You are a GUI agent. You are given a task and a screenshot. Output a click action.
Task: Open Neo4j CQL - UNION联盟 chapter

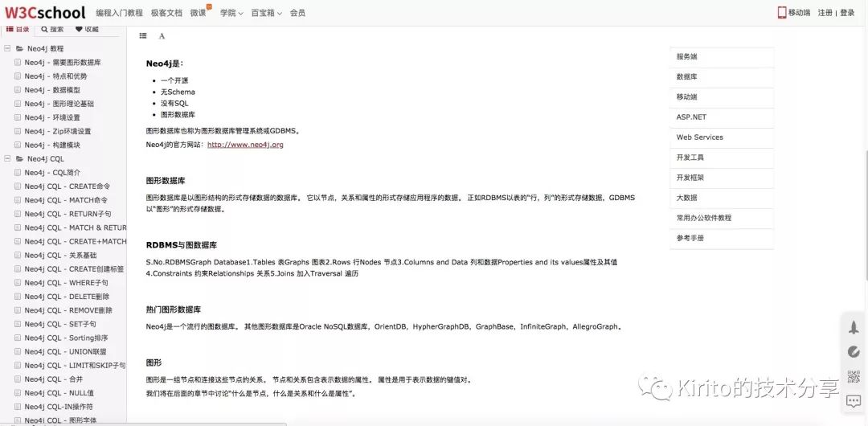[x=65, y=352]
